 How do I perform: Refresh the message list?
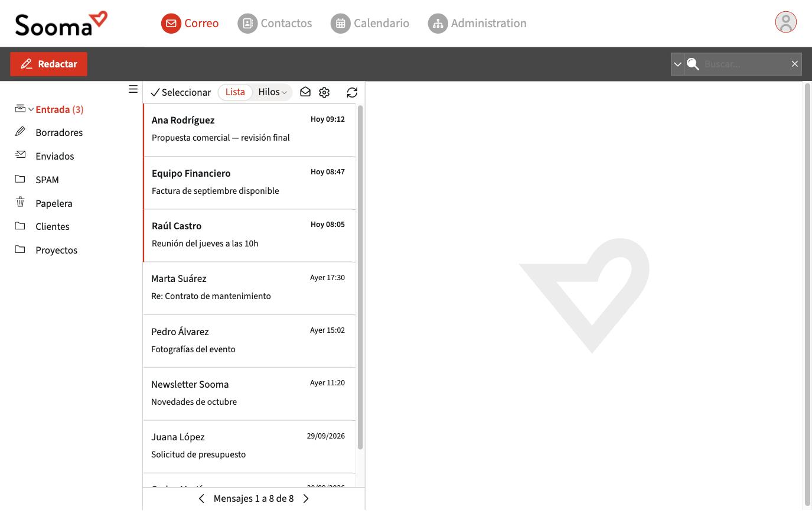coord(352,92)
